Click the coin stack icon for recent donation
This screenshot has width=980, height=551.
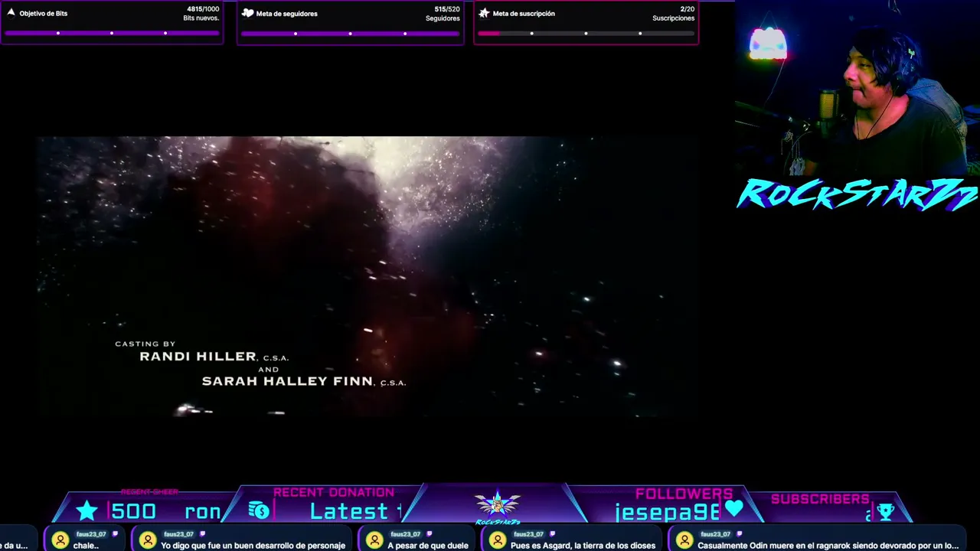(259, 510)
